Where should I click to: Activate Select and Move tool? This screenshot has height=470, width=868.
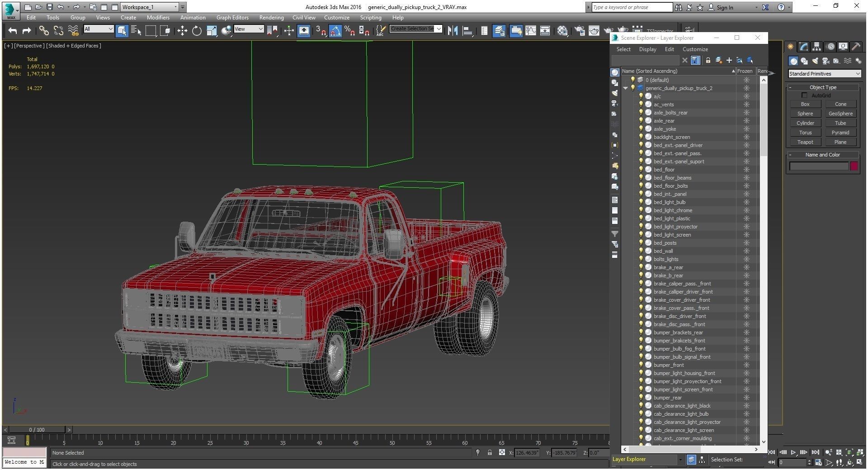click(x=182, y=31)
